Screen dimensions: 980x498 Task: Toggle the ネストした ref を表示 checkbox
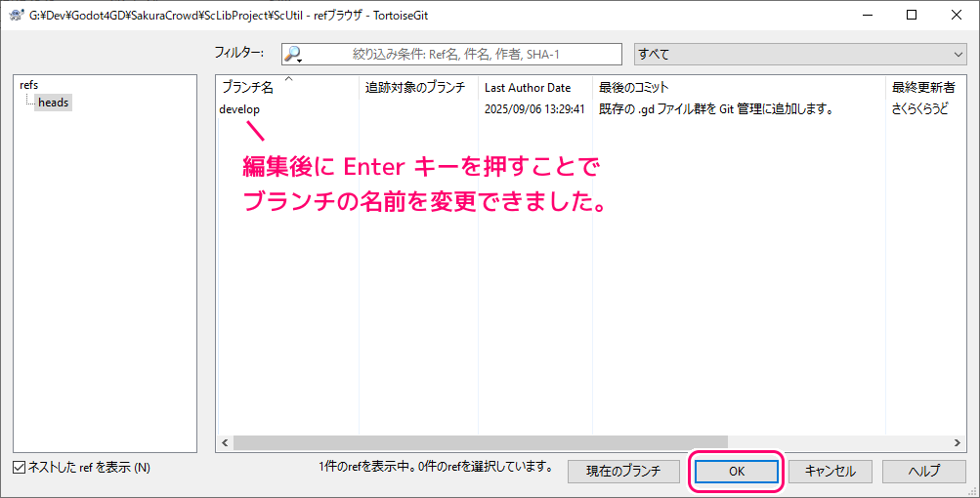(x=20, y=468)
